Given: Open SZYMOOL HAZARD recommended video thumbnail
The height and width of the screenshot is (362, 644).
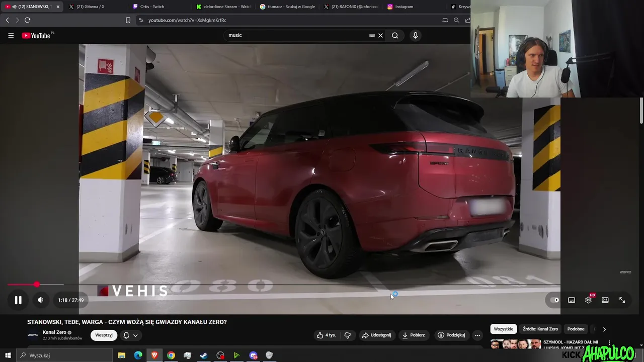Looking at the screenshot, I should click(516, 344).
